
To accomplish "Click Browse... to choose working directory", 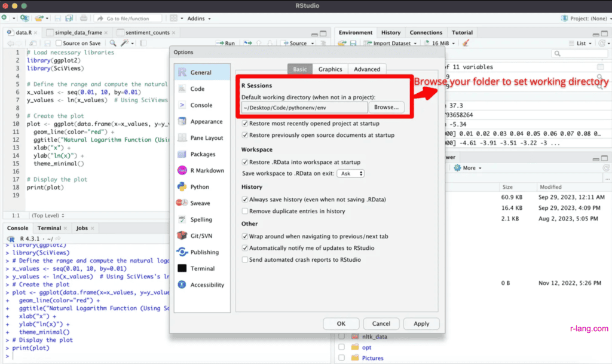I will [387, 107].
